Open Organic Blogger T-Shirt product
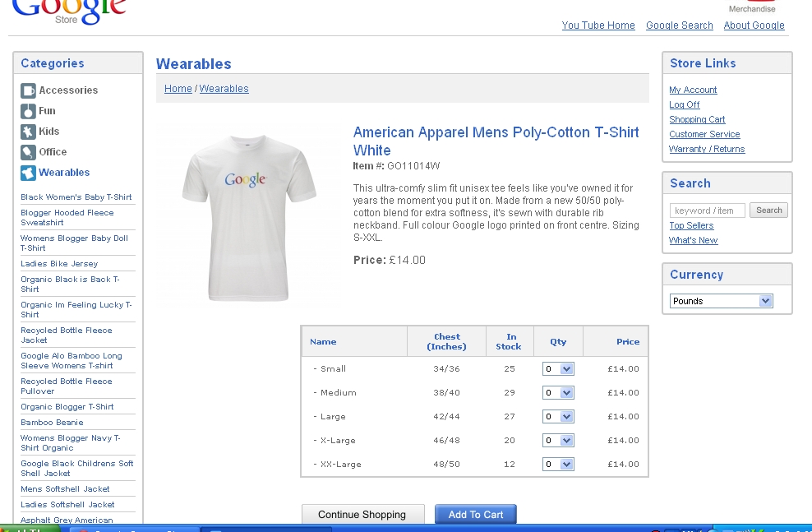The width and height of the screenshot is (812, 532). click(67, 407)
